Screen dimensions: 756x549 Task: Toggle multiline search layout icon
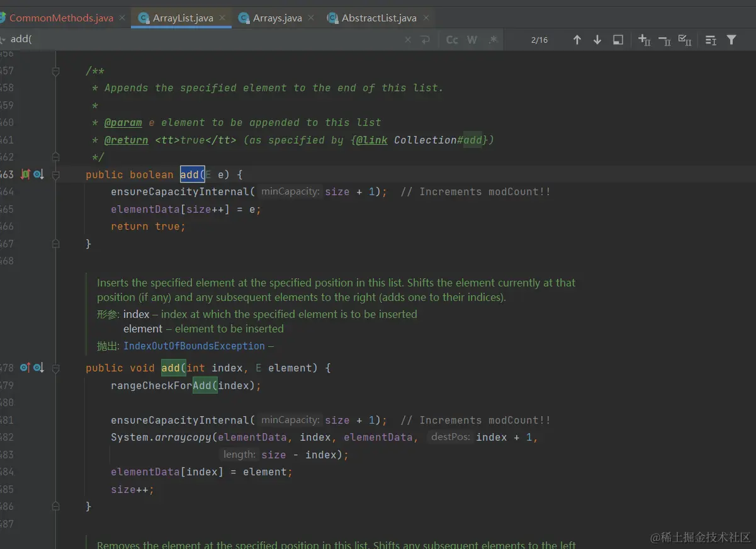[711, 40]
